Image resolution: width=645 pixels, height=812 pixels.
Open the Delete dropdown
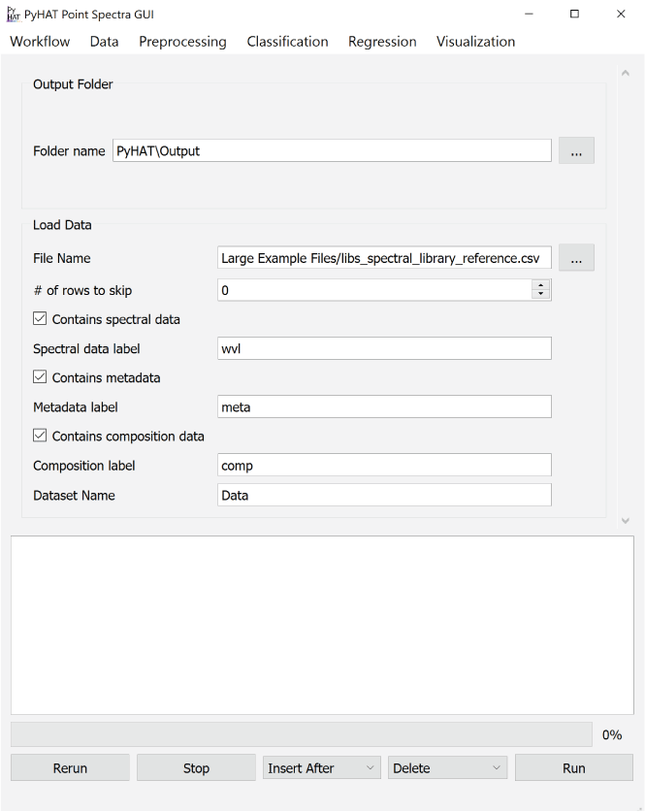tap(447, 767)
